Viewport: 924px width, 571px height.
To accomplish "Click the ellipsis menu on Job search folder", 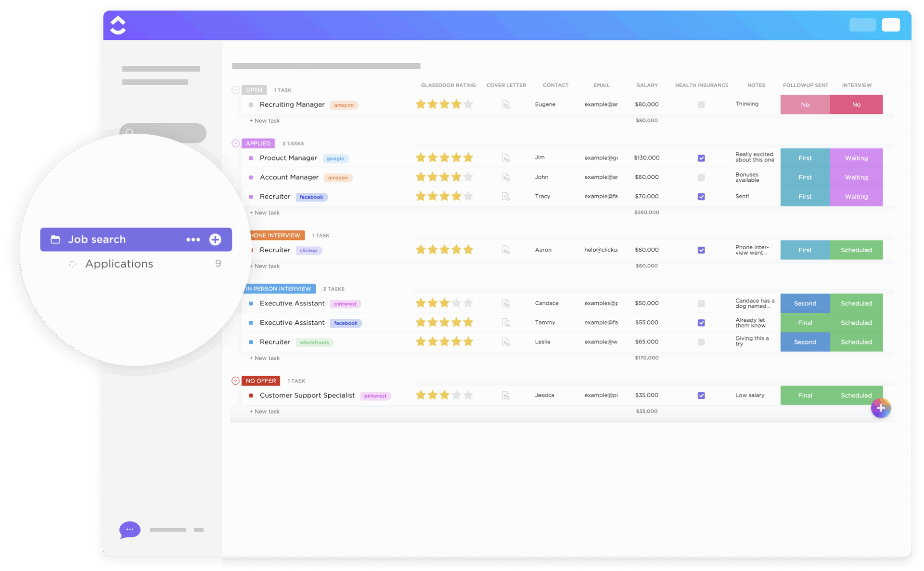I will [x=193, y=239].
